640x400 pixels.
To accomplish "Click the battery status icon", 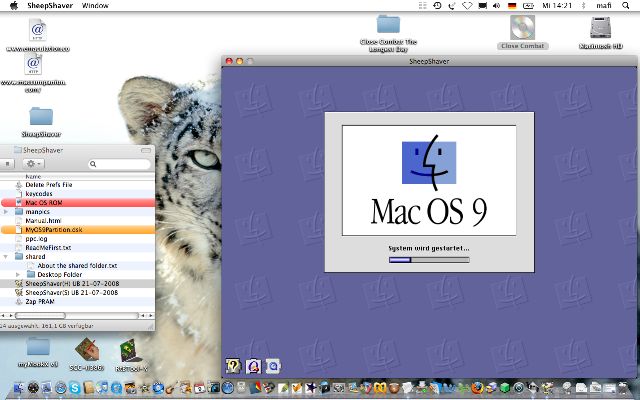I will coord(528,6).
